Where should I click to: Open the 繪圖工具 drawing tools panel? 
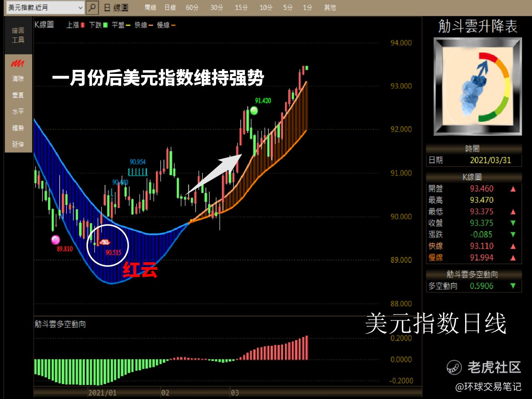pos(18,35)
